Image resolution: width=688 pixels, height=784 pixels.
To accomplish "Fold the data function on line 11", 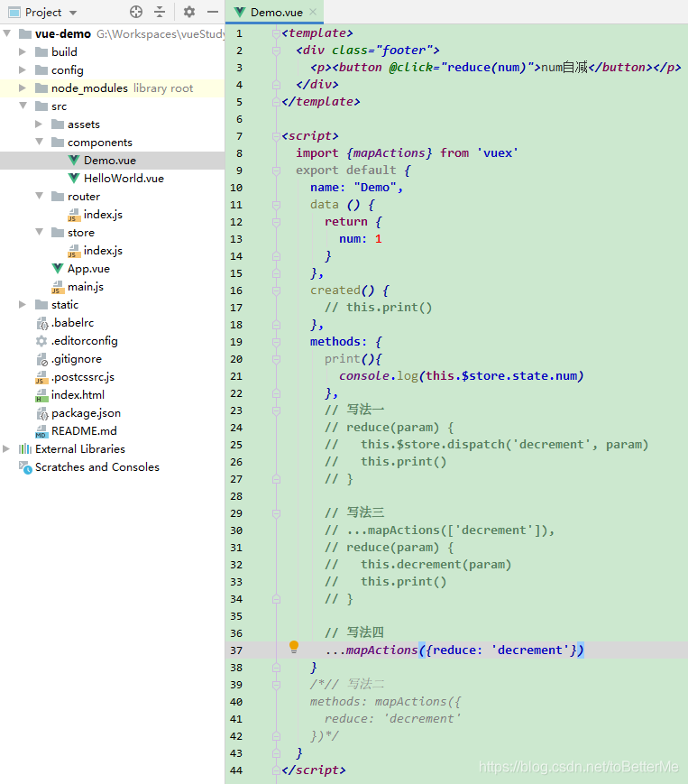I will [x=276, y=205].
